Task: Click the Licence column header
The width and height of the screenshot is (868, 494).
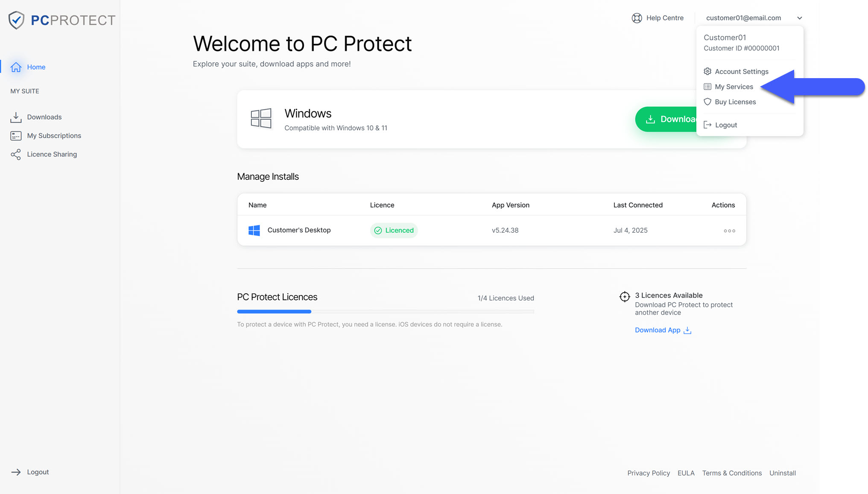Action: click(x=382, y=205)
